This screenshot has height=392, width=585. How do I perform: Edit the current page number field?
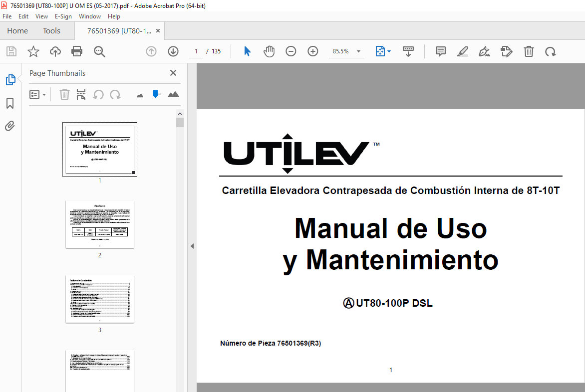196,51
